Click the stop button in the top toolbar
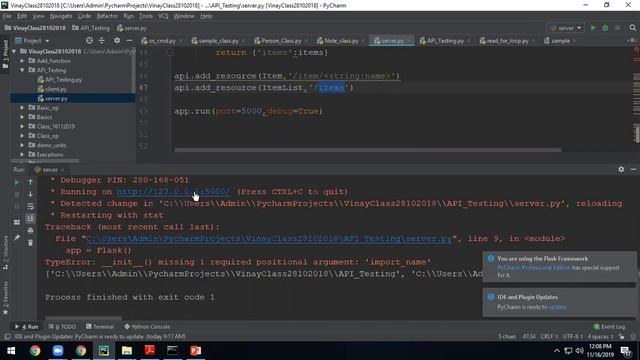The width and height of the screenshot is (640, 360). pos(618,28)
